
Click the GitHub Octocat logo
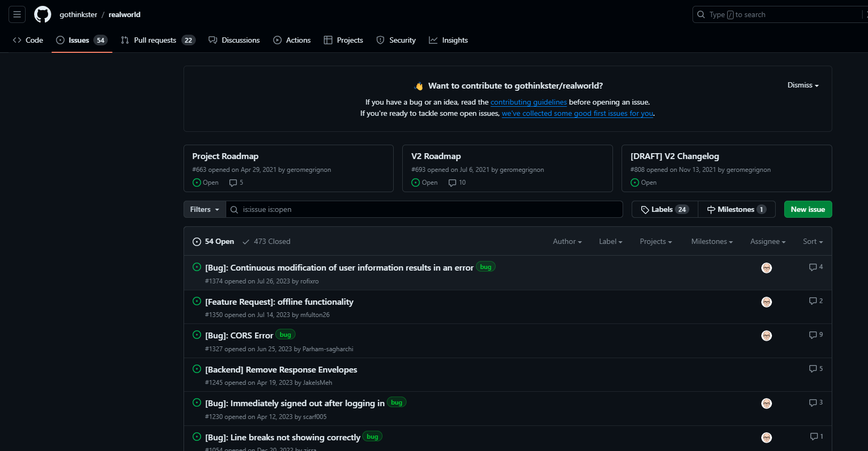pyautogui.click(x=43, y=14)
